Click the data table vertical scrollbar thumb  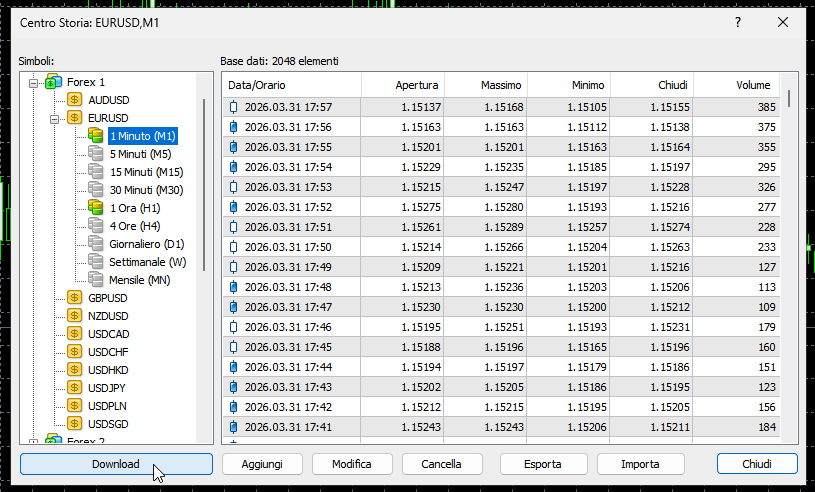[x=789, y=99]
